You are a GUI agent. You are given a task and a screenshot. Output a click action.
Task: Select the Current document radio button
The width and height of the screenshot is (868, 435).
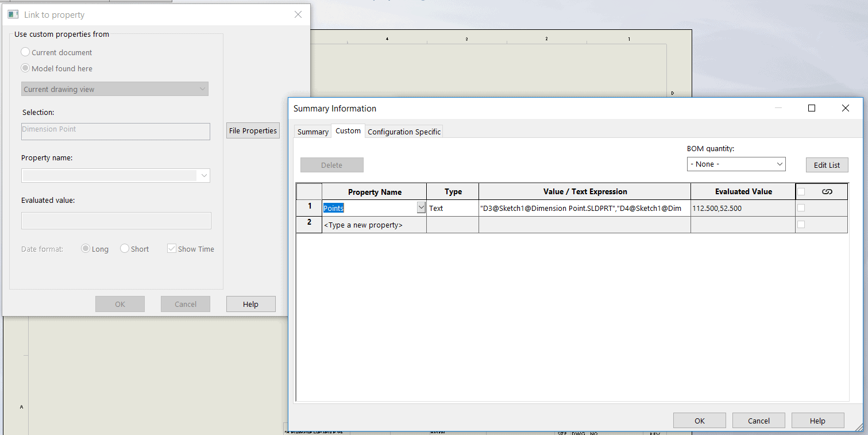tap(25, 52)
